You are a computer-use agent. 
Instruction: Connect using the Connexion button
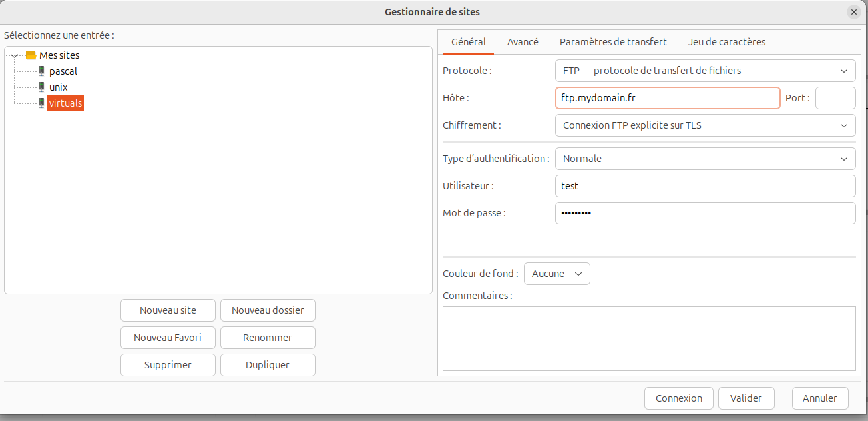pos(678,398)
